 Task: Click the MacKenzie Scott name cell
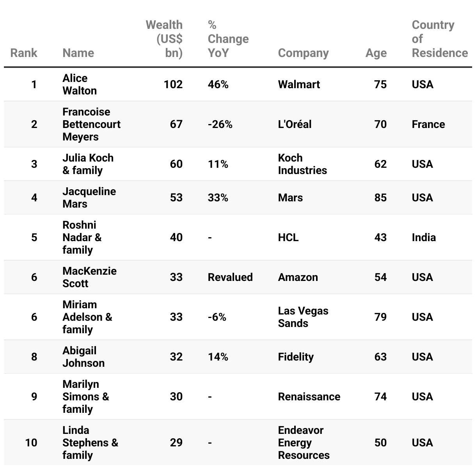[89, 277]
